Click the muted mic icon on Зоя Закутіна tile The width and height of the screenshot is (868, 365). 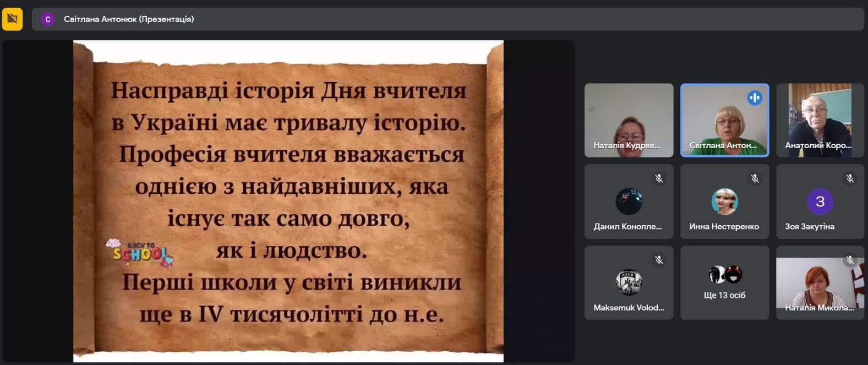[x=850, y=178]
